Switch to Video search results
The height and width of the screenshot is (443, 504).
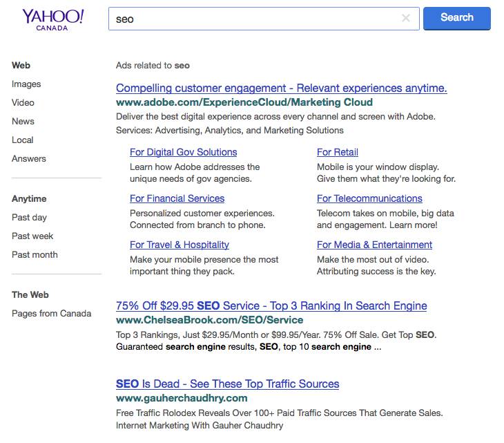[23, 103]
